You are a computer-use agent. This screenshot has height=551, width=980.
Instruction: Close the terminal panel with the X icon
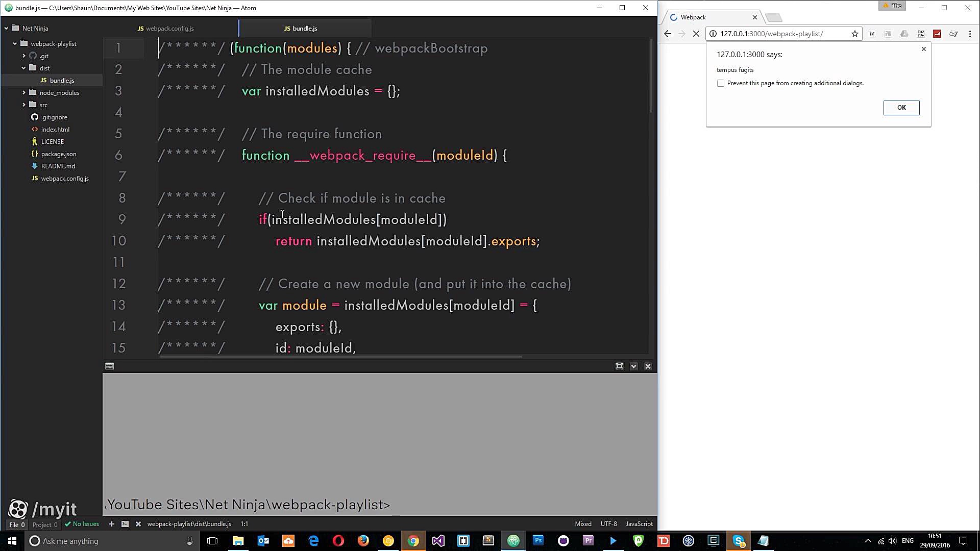tap(648, 366)
